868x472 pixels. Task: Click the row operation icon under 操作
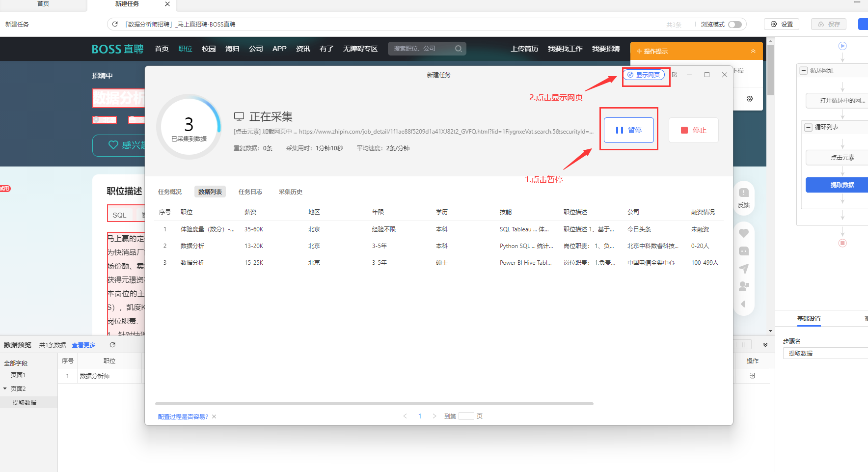click(753, 376)
